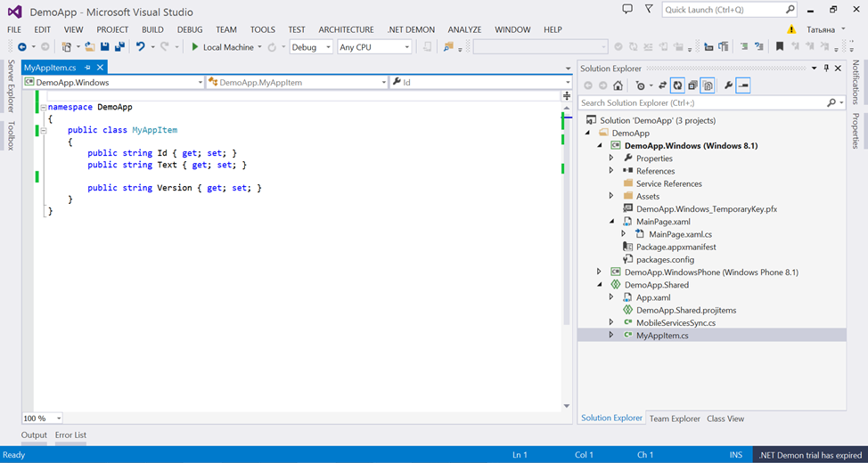This screenshot has width=868, height=463.
Task: Toggle Show All Files in Solution Explorer
Action: pos(708,85)
